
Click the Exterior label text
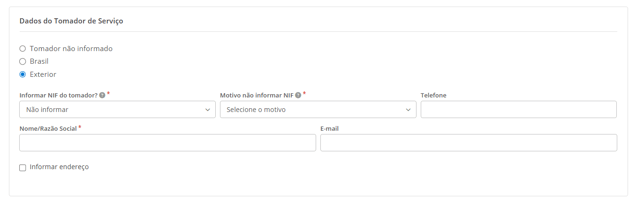point(43,74)
